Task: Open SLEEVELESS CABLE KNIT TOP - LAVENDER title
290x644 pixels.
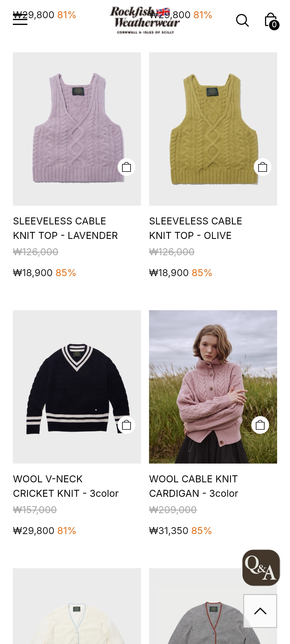Action: 65,228
